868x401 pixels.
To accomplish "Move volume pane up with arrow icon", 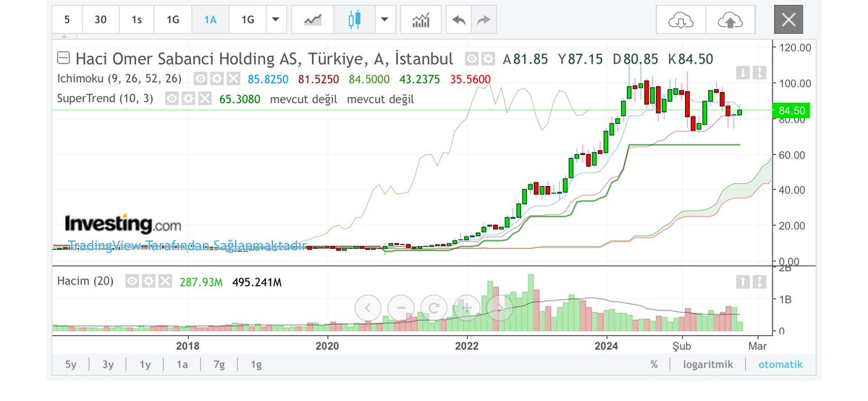I will point(743,282).
